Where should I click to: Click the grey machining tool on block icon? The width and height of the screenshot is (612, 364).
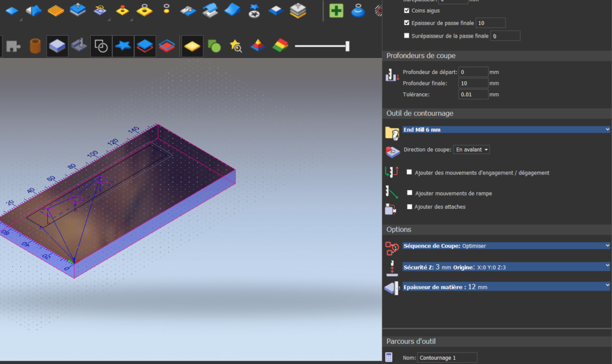coord(79,45)
